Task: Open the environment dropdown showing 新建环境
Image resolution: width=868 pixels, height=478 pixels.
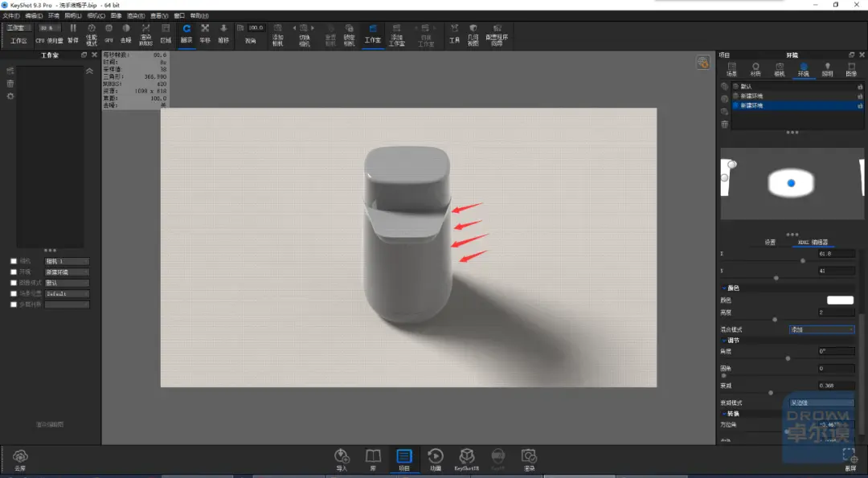Action: [67, 272]
